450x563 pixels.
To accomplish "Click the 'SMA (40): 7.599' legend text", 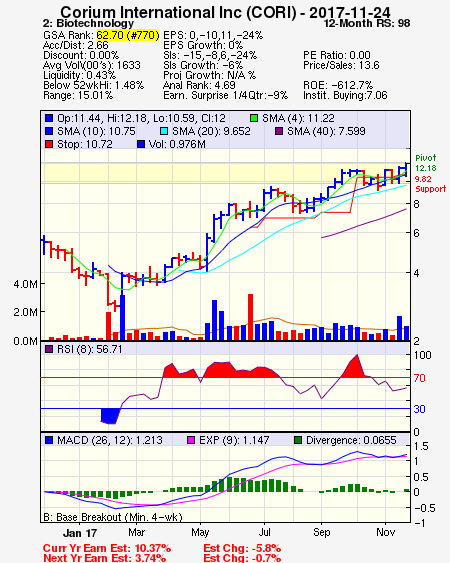I will [326, 131].
